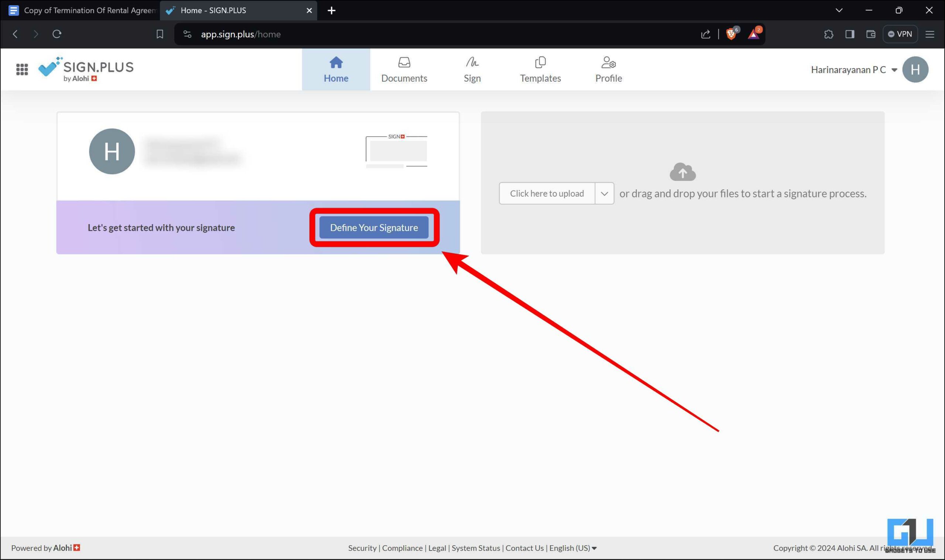Click the cloud upload icon

[x=683, y=172]
